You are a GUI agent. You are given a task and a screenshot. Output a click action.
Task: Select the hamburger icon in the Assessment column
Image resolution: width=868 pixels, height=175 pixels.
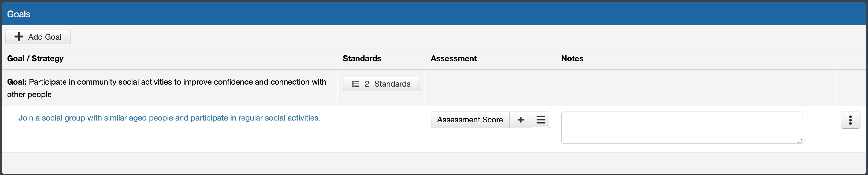(x=541, y=120)
